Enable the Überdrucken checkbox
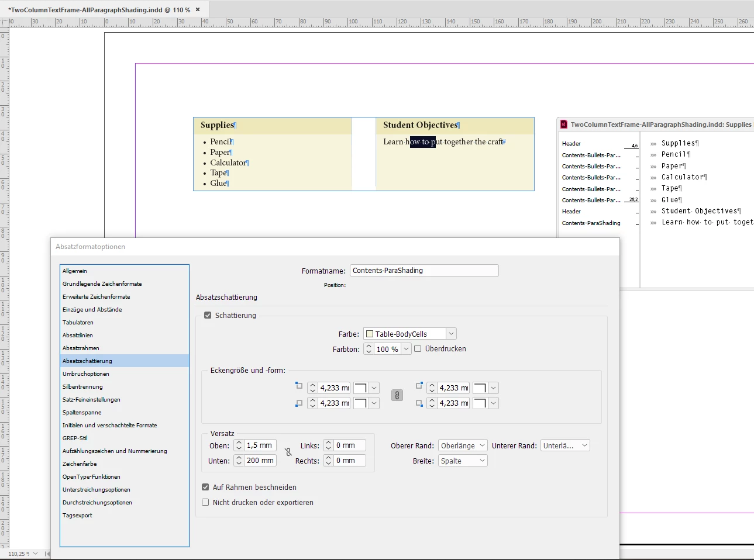754x560 pixels. pos(418,348)
